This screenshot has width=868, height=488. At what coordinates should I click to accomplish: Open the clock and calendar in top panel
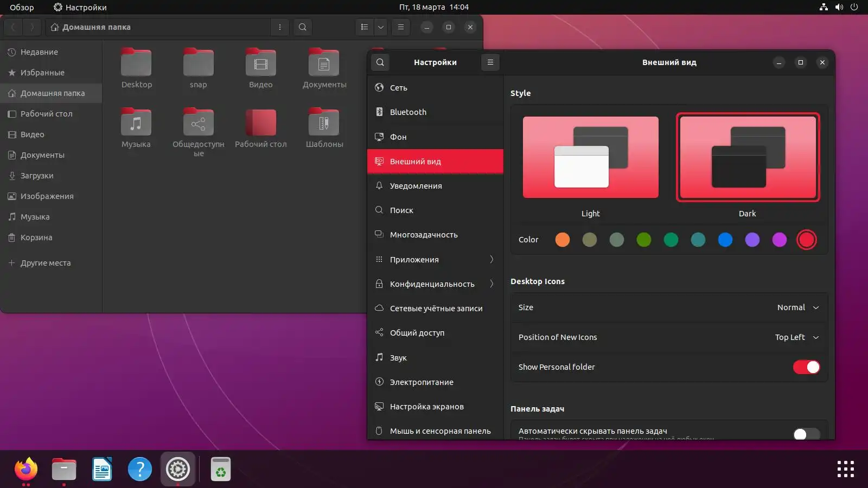pyautogui.click(x=434, y=7)
